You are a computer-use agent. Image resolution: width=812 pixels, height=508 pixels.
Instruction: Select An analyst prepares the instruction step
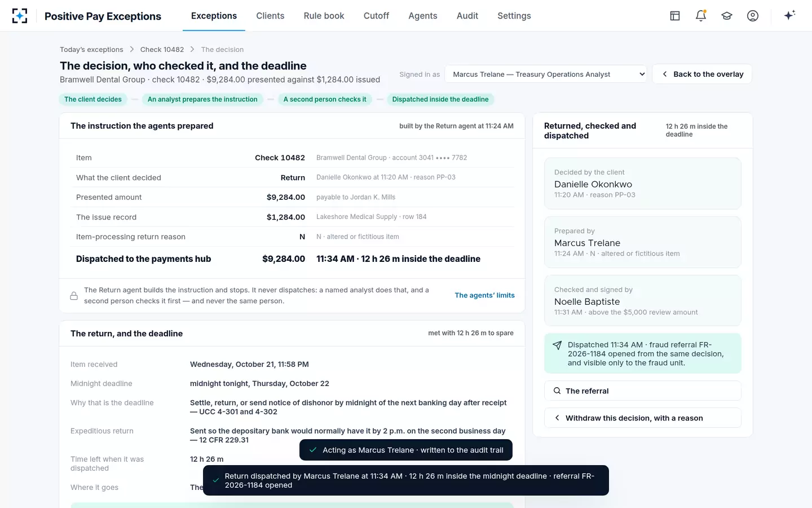coord(202,99)
